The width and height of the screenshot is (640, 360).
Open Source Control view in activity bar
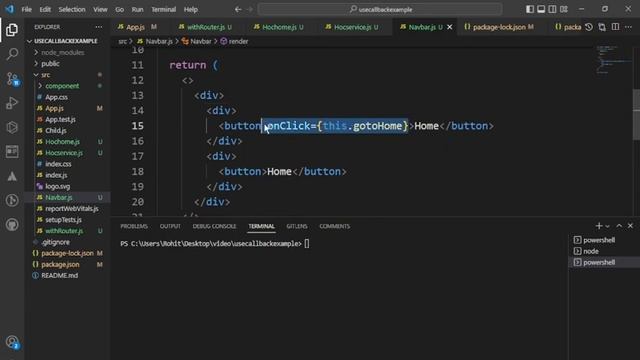click(x=12, y=78)
